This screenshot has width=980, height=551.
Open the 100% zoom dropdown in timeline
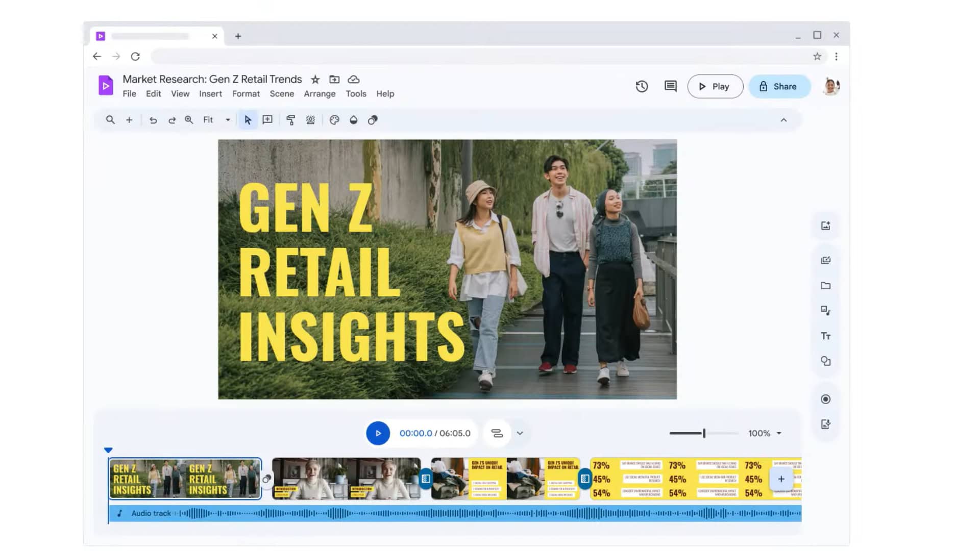point(764,433)
